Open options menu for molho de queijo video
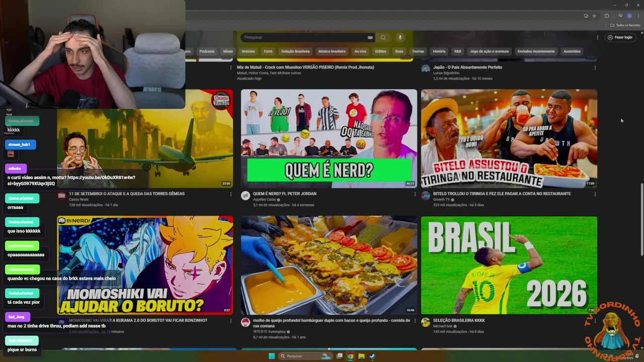Image resolution: width=644 pixels, height=362 pixels. 415,321
